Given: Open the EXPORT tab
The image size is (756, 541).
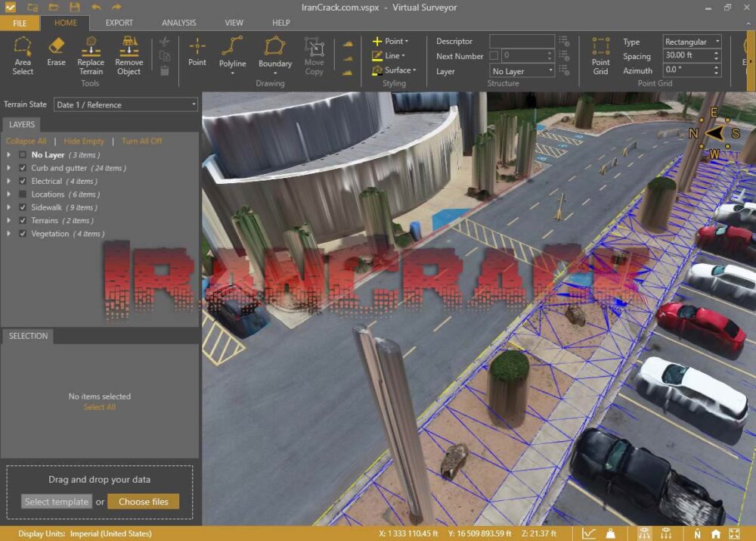Looking at the screenshot, I should [119, 23].
